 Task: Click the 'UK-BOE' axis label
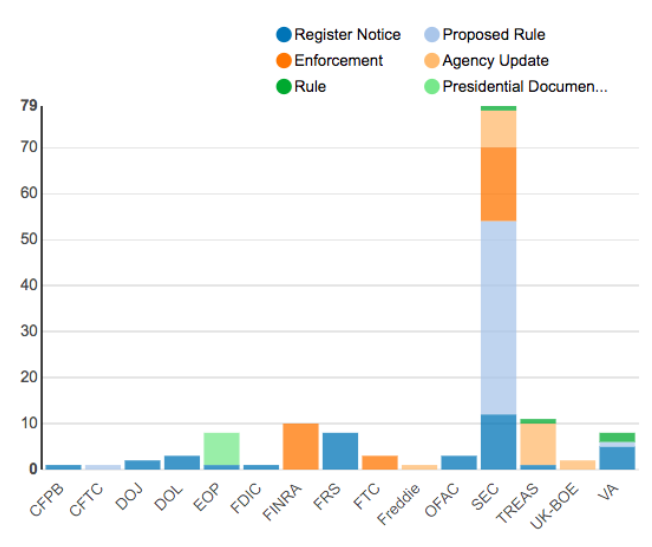tap(554, 506)
